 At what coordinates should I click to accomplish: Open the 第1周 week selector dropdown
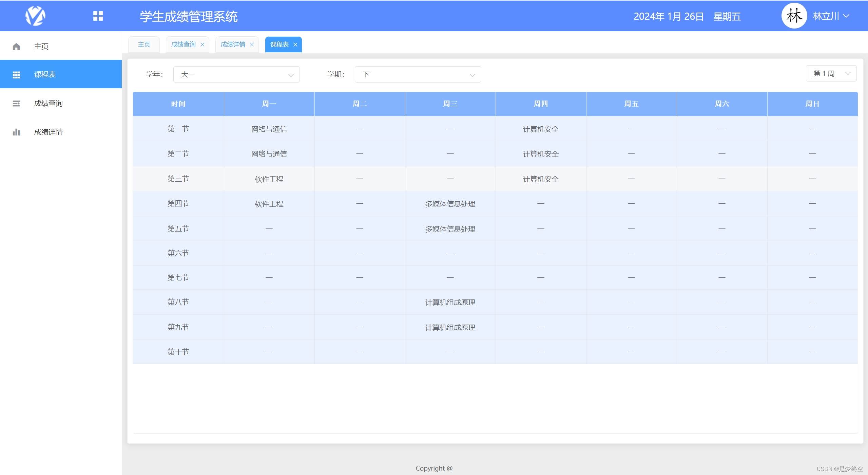click(x=831, y=73)
